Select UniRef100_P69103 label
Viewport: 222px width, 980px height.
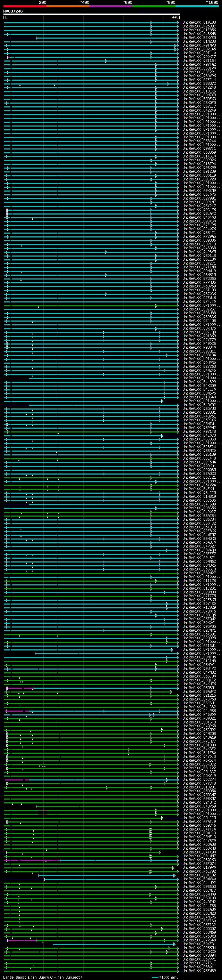199,898
